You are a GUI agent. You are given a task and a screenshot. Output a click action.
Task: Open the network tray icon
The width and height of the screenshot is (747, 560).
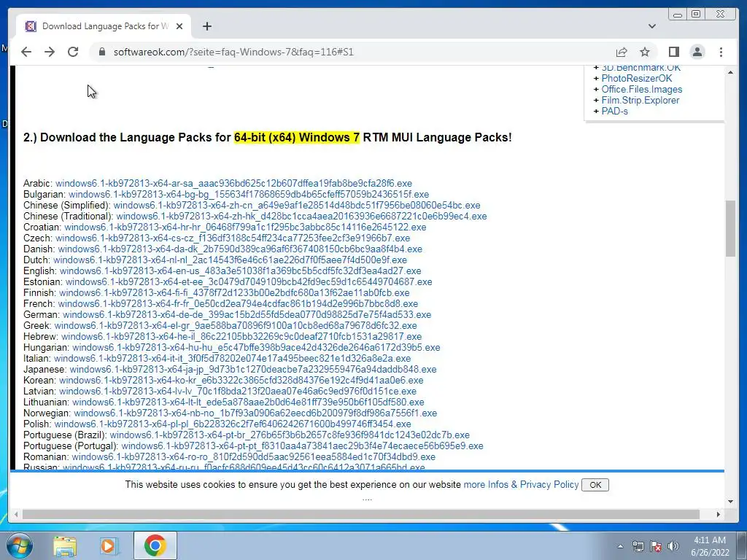(638, 546)
